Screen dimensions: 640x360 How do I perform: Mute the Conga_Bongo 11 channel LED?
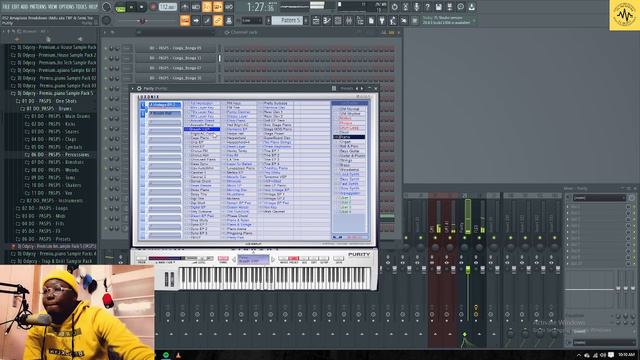pos(105,58)
